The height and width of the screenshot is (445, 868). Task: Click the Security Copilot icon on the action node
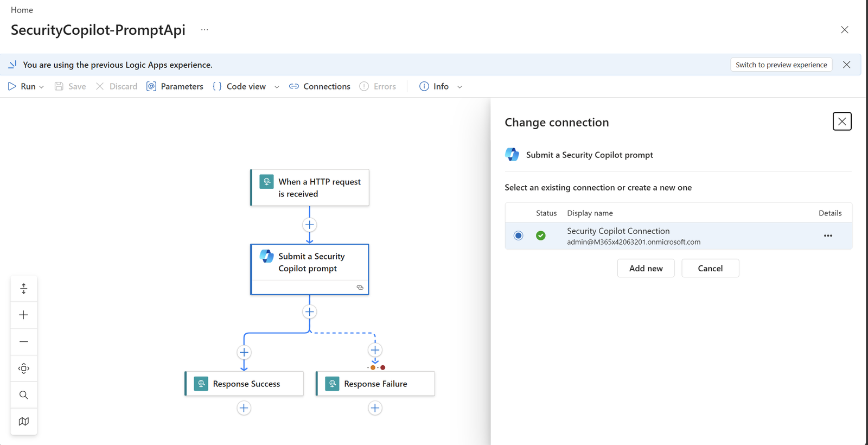266,256
